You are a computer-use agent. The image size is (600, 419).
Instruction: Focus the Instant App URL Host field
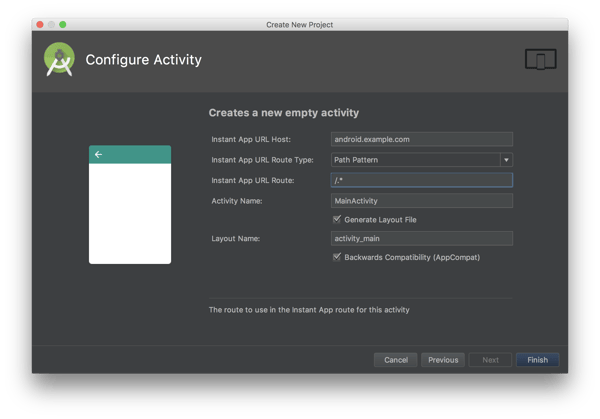click(421, 140)
